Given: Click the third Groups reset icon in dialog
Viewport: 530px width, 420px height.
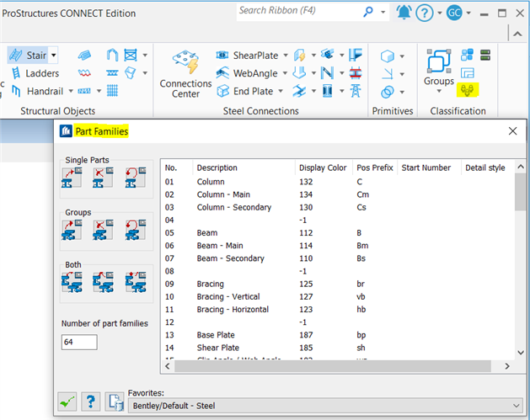Looking at the screenshot, I should pyautogui.click(x=136, y=230).
